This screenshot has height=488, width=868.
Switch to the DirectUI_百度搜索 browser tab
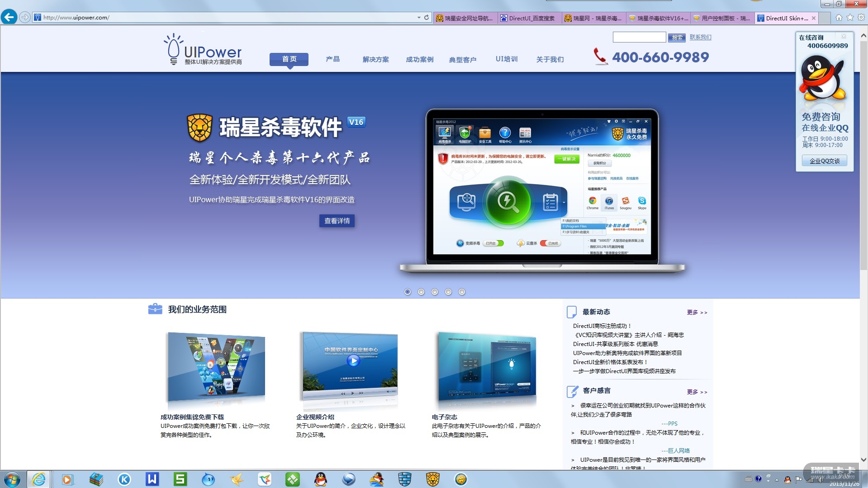pyautogui.click(x=529, y=18)
